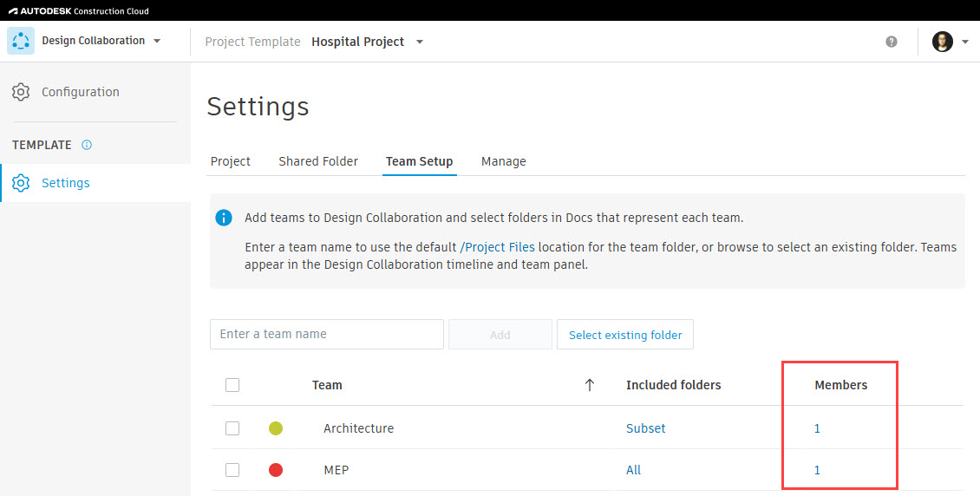The image size is (980, 496).
Task: Toggle the select-all teams checkbox
Action: (x=232, y=385)
